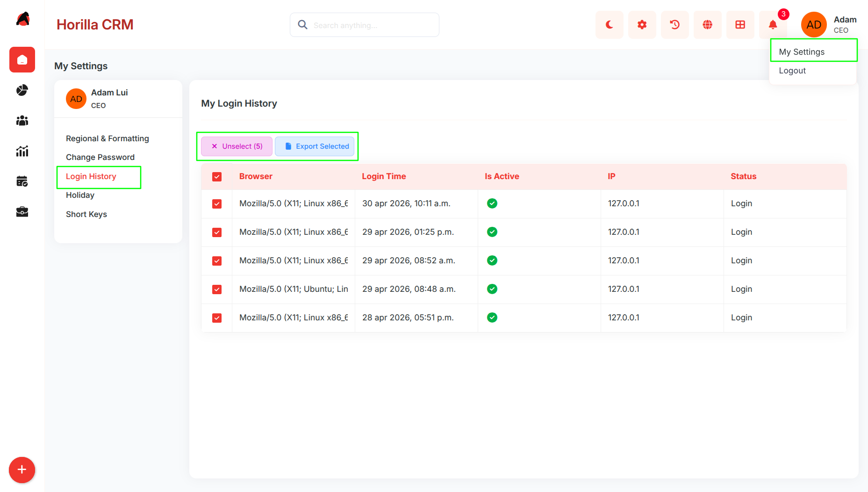Click the red plus quick-create button
Screen dimensions: 868x492
click(x=22, y=470)
